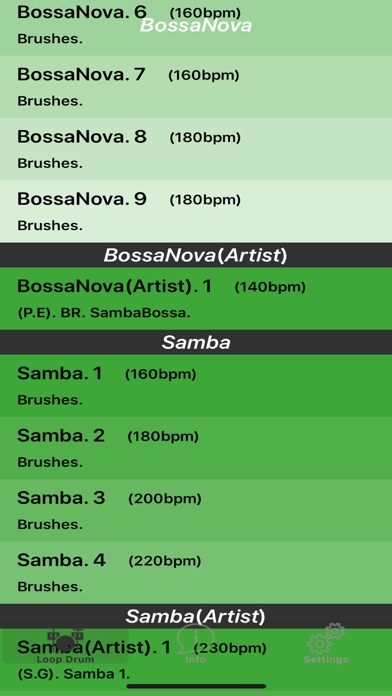Open the Loop Drum tab icon
The image size is (392, 696).
pos(65,641)
